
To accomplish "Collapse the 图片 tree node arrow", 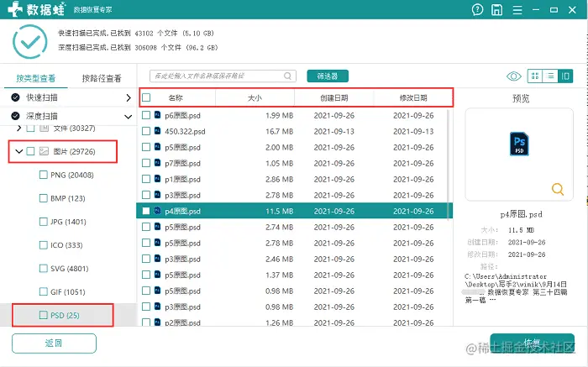I will click(18, 151).
